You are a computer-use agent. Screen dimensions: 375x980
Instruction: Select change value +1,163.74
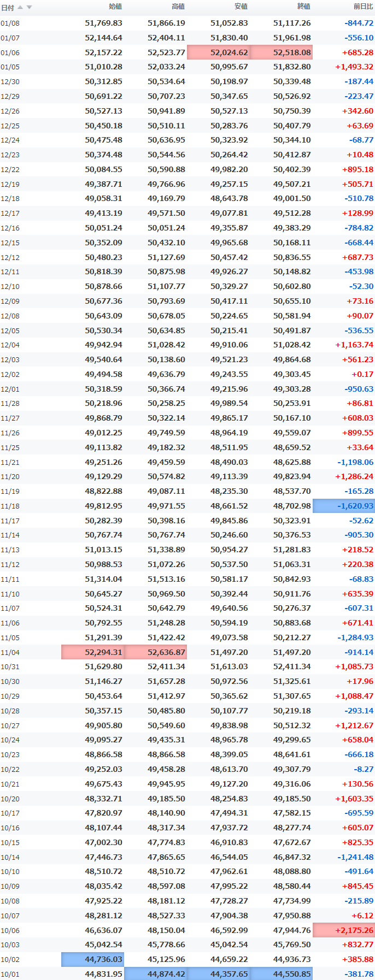[x=354, y=345]
